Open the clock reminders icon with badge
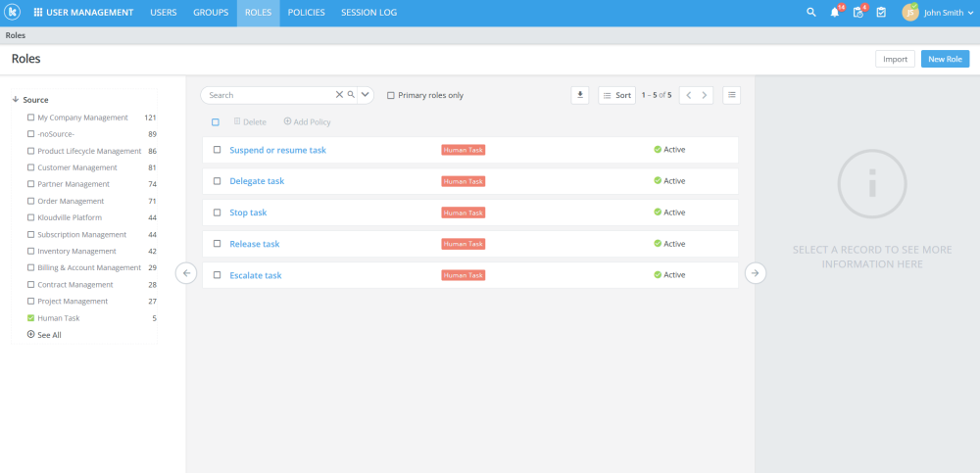 pos(858,13)
